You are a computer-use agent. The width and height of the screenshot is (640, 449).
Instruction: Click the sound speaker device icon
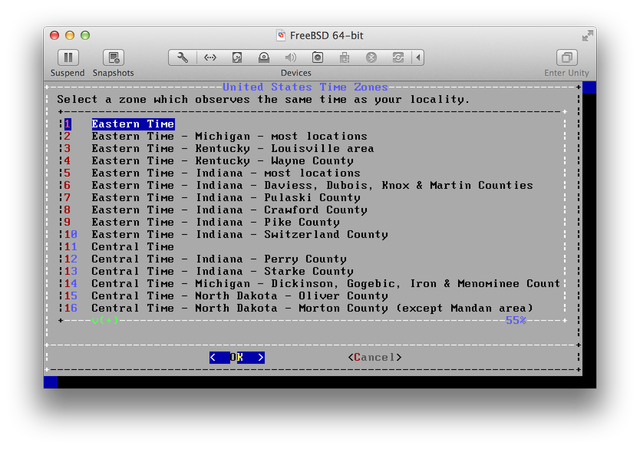291,58
